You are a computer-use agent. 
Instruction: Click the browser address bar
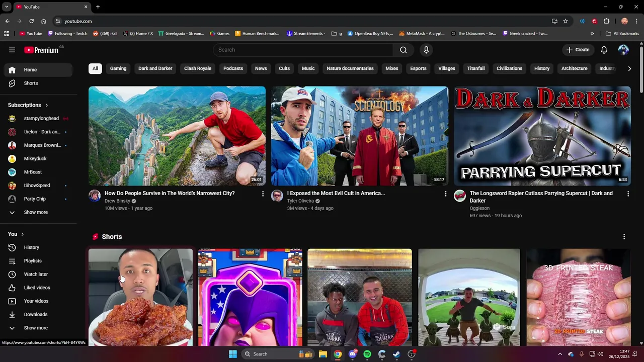(x=302, y=21)
